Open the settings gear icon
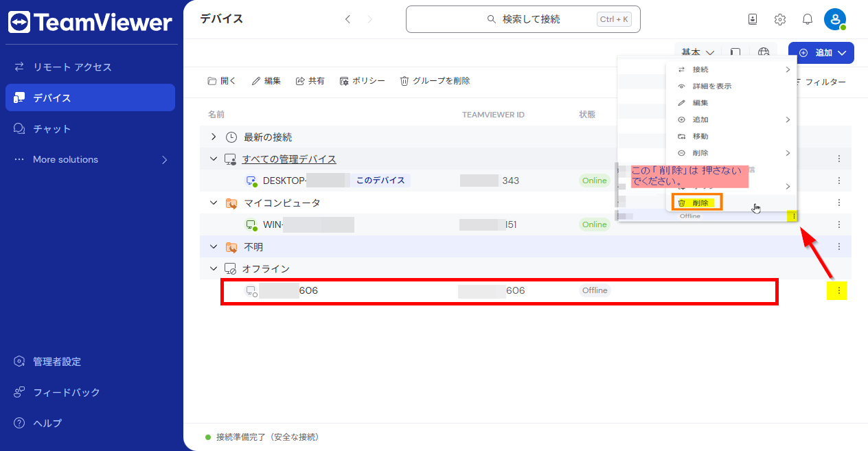 coord(780,19)
